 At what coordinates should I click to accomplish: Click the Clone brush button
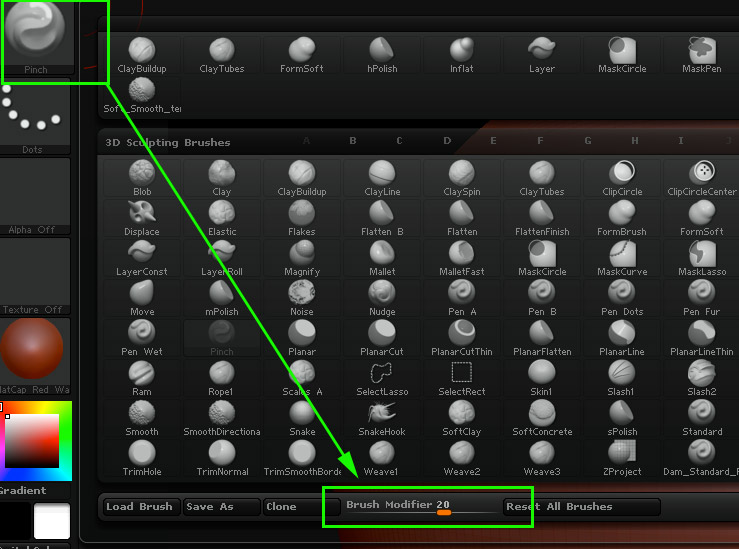(x=302, y=507)
